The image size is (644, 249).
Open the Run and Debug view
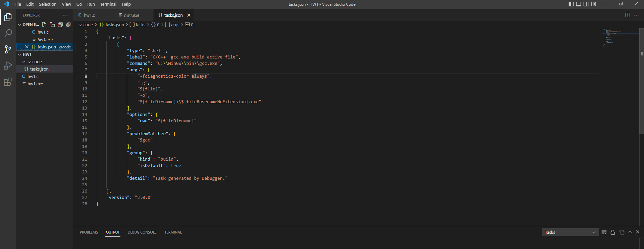click(8, 66)
